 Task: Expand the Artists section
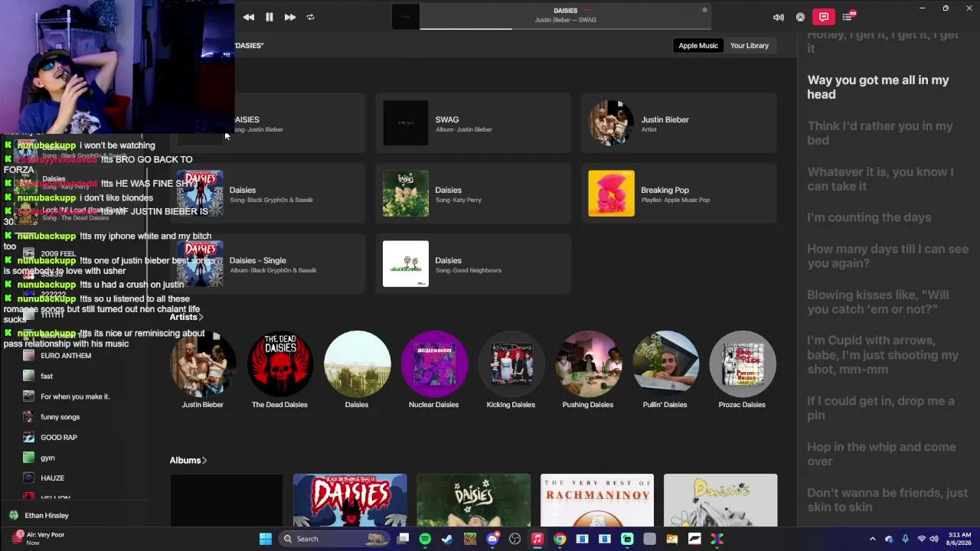coord(186,317)
